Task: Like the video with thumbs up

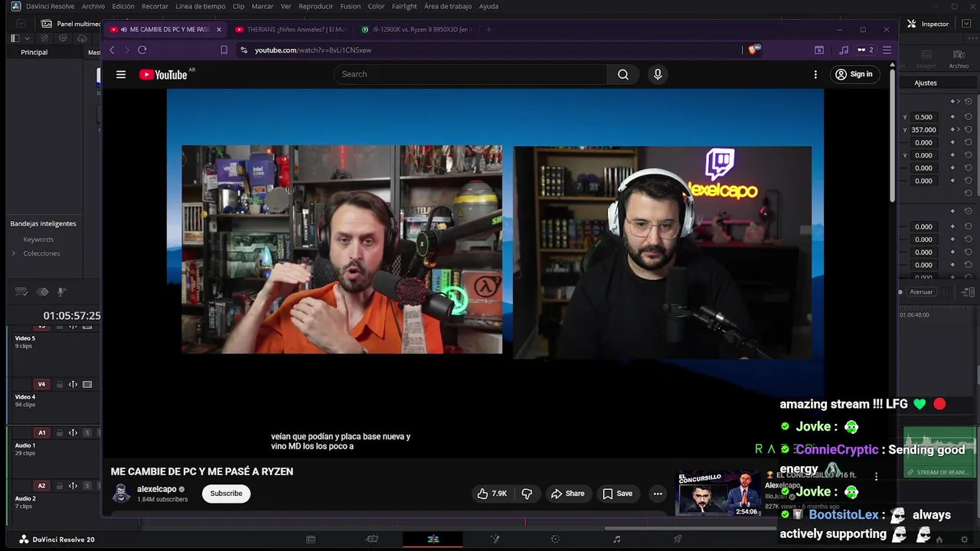Action: 492,494
